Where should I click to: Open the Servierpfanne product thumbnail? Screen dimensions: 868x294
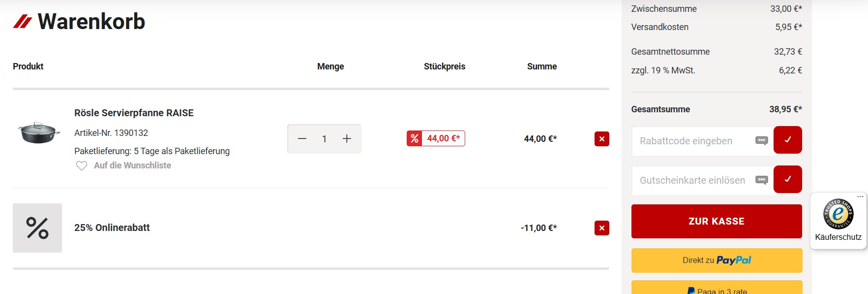(x=38, y=132)
